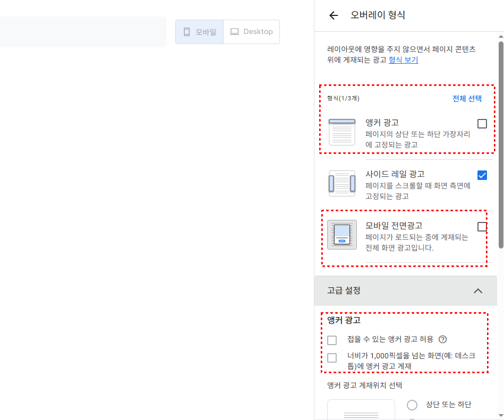Click the side rail ad preview icon
Image resolution: width=504 pixels, height=420 pixels.
coord(342,183)
